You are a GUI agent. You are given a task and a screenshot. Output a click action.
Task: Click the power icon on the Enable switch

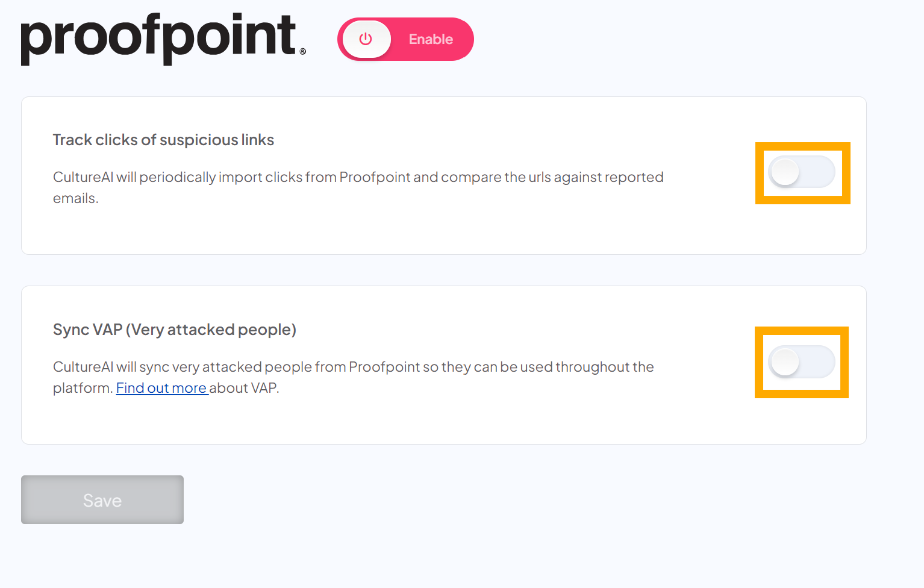[x=366, y=39]
